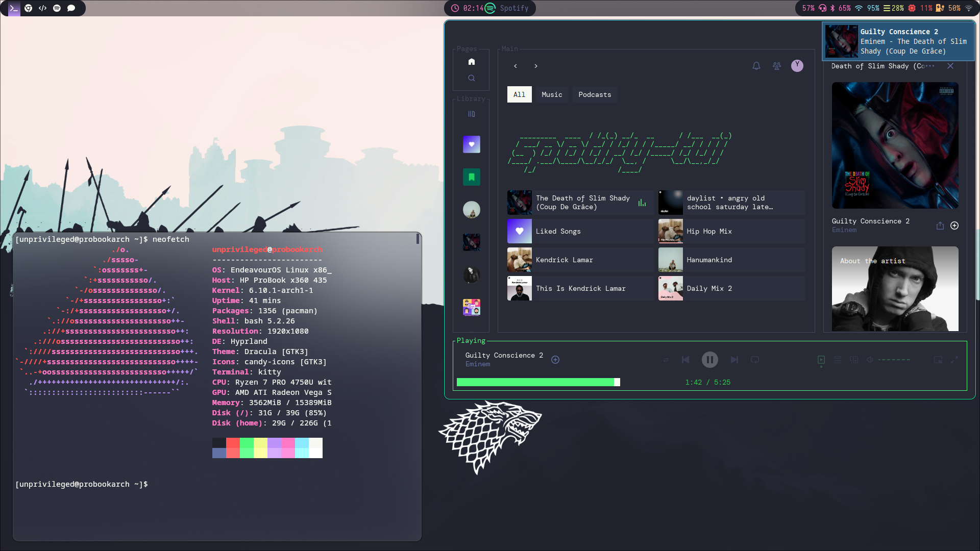Open the friend activity icon
The width and height of the screenshot is (980, 551).
pos(776,66)
